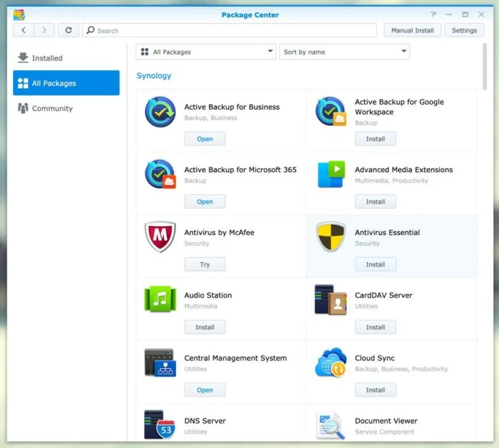
Task: Click the Cloud Sync title
Action: point(374,358)
